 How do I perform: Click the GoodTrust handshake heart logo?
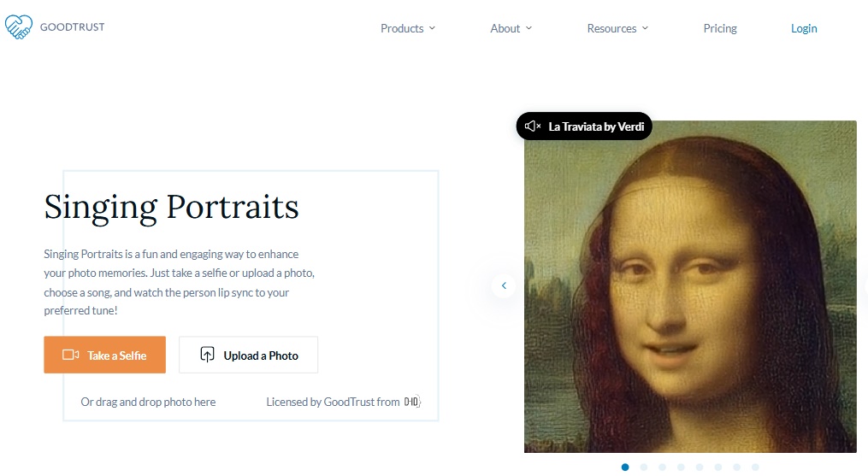18,26
